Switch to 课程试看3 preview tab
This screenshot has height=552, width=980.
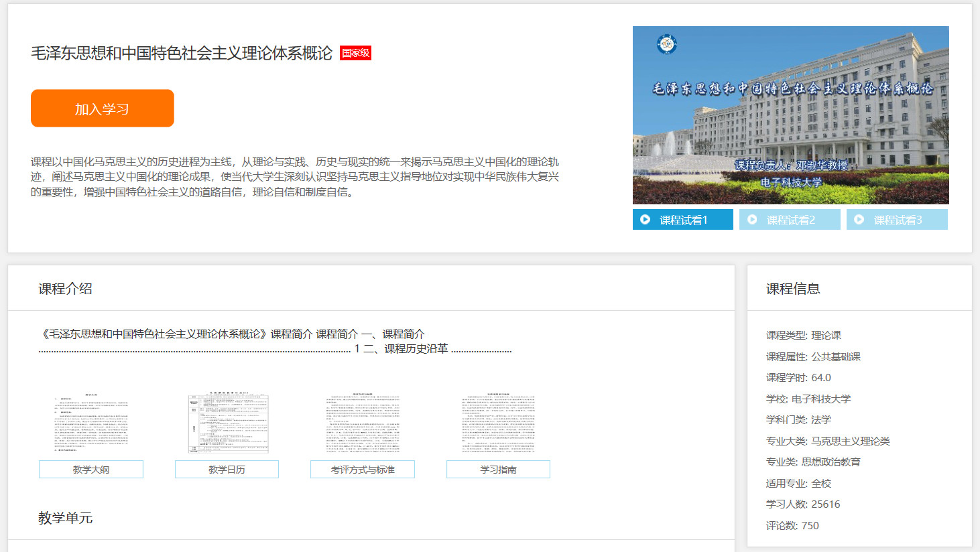(897, 220)
